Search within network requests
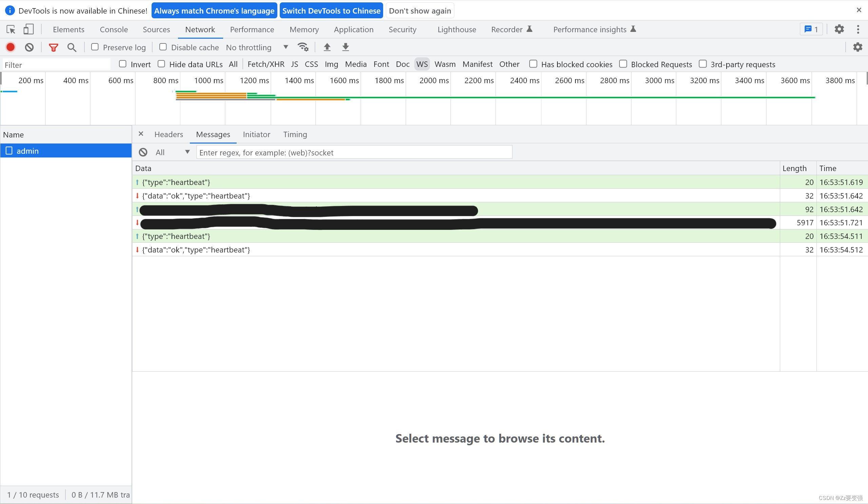Viewport: 868px width, 504px height. coord(72,47)
